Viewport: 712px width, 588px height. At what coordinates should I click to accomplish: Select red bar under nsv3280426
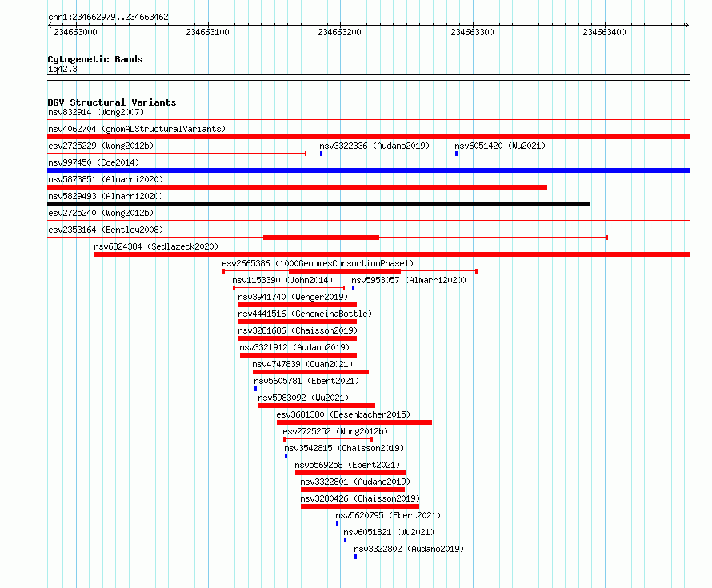(x=360, y=506)
